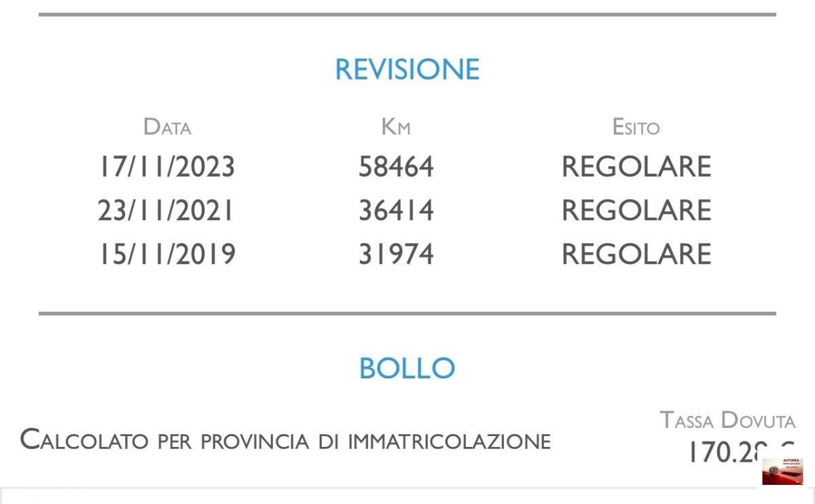Click REGOLARE result for 15/11/2019 row

(636, 254)
